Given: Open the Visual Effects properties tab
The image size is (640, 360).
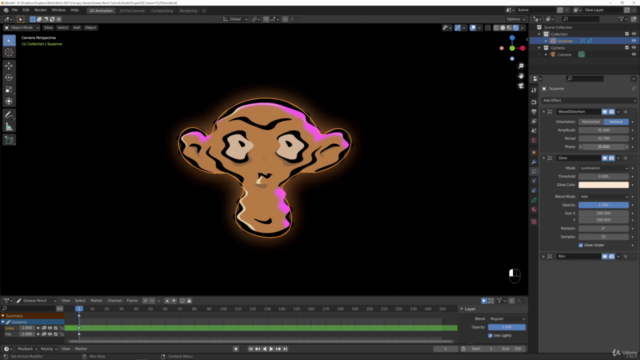Looking at the screenshot, I should (534, 171).
